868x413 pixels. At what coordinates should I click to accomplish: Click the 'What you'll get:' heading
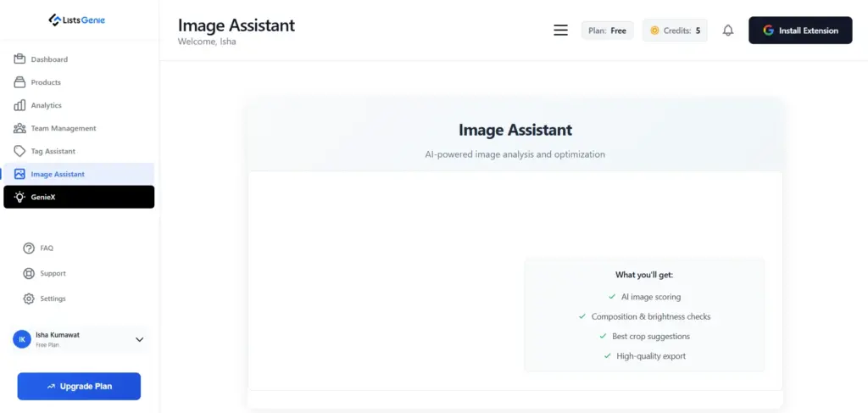pyautogui.click(x=644, y=275)
